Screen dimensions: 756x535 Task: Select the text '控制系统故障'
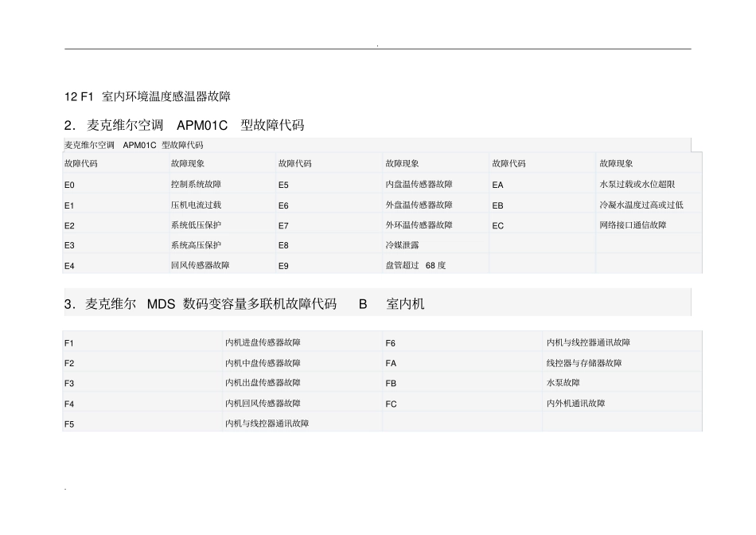(x=196, y=184)
